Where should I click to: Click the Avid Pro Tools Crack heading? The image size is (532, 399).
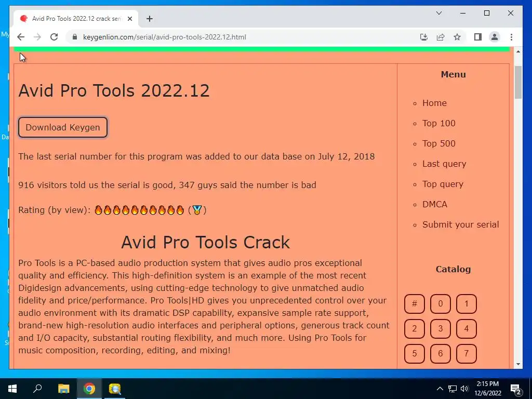tap(205, 242)
